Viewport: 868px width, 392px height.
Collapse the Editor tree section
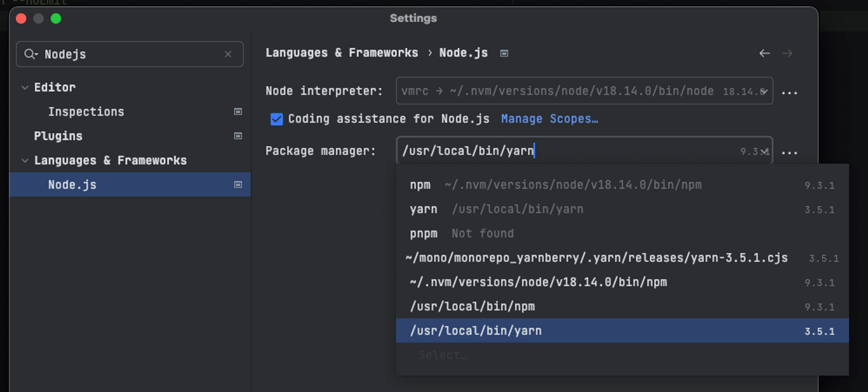pyautogui.click(x=25, y=87)
